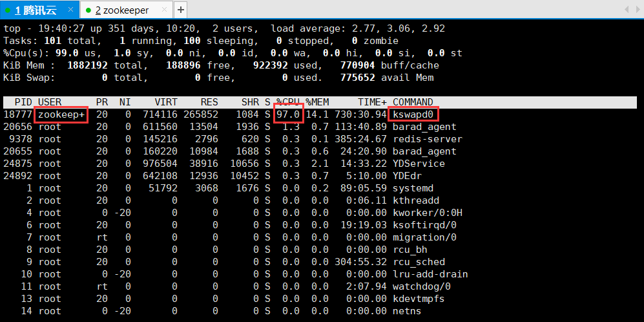Click the kdevtmpfs command name
This screenshot has height=322, width=644.
pos(419,299)
